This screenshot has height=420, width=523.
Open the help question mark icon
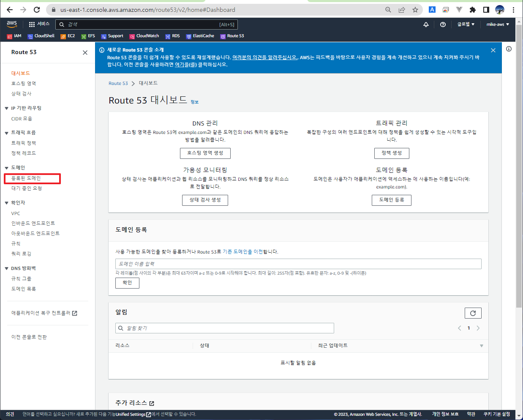pos(443,25)
